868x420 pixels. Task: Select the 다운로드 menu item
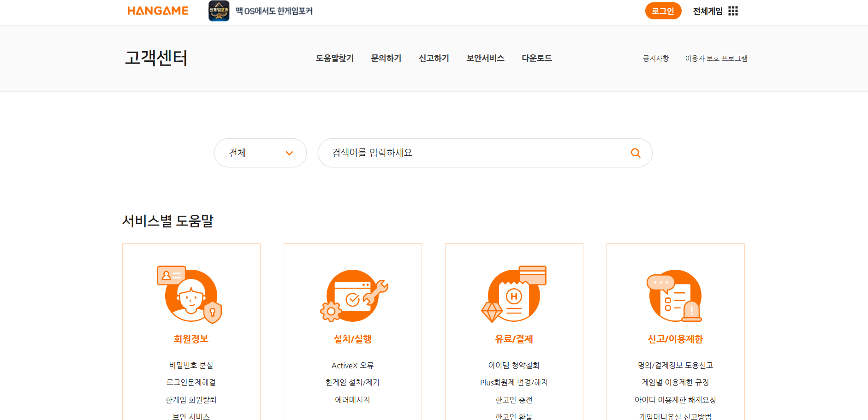536,58
